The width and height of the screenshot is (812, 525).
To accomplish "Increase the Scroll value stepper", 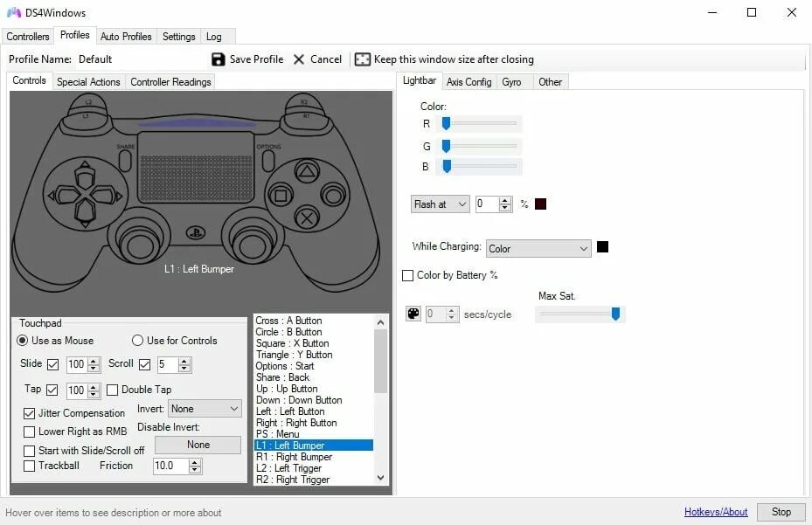I will 184,361.
